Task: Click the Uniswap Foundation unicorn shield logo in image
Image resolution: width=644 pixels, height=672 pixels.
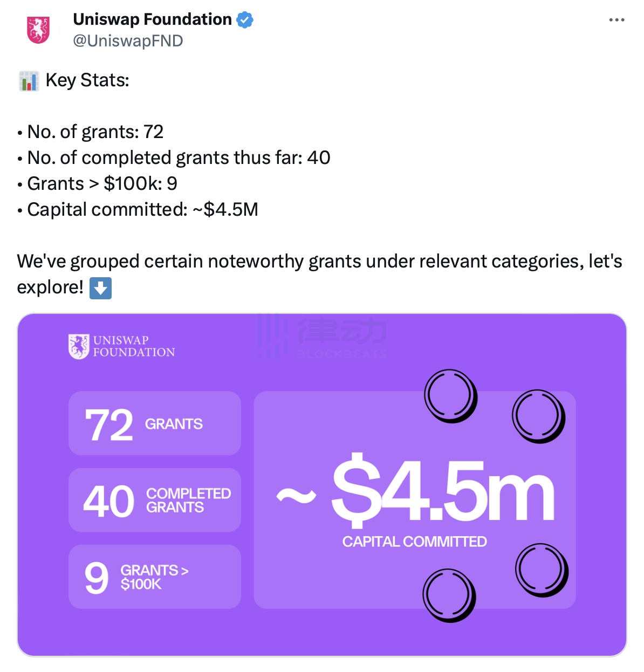Action: [x=79, y=346]
